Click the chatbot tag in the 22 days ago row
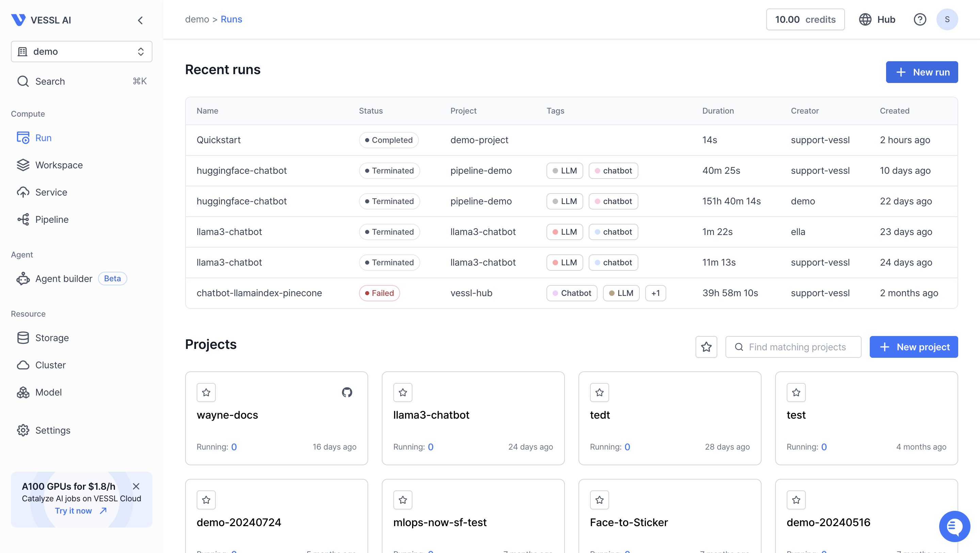980x553 pixels. tap(613, 201)
